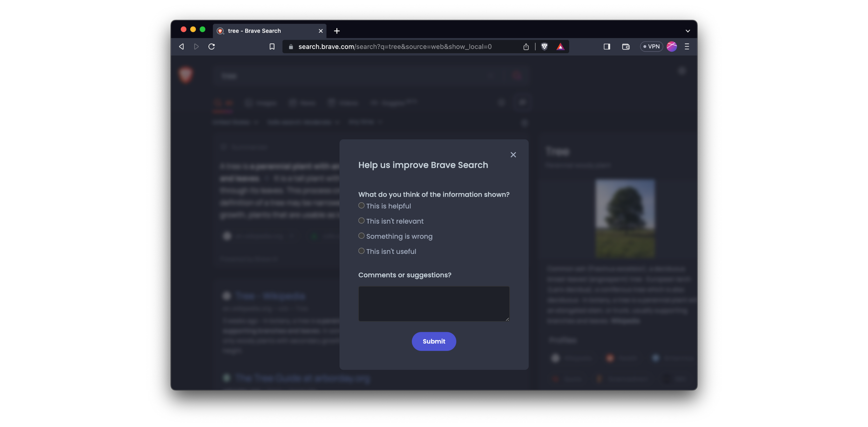
Task: Choose the 'This isn't useful' radio option
Action: coord(361,251)
